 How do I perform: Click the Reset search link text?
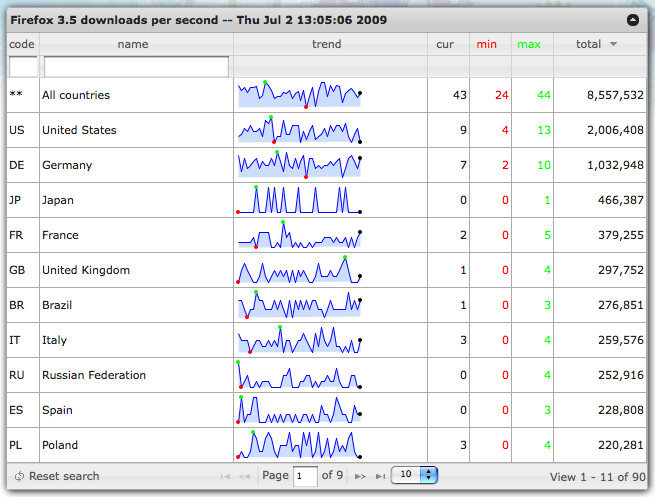tap(64, 476)
